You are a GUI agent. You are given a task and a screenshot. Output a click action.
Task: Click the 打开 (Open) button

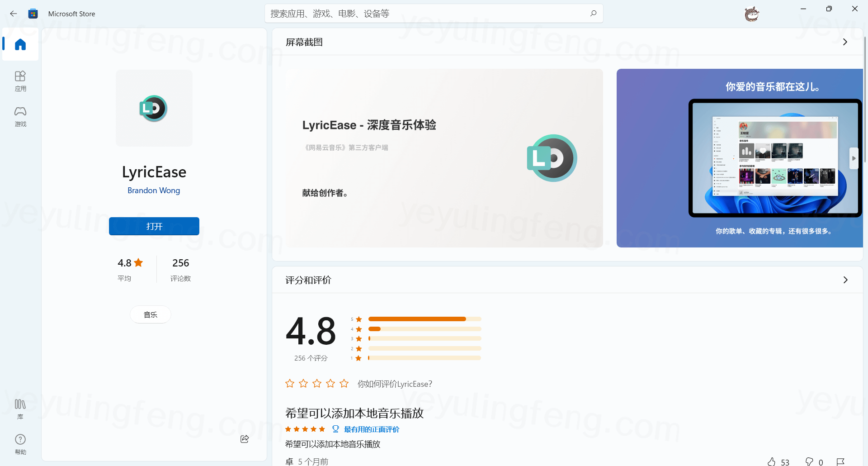tap(154, 226)
